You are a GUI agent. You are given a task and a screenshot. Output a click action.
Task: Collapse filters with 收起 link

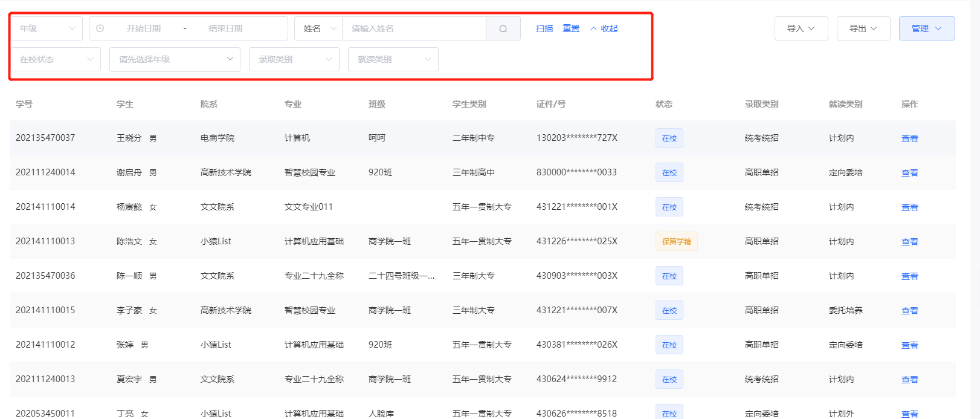(x=609, y=28)
